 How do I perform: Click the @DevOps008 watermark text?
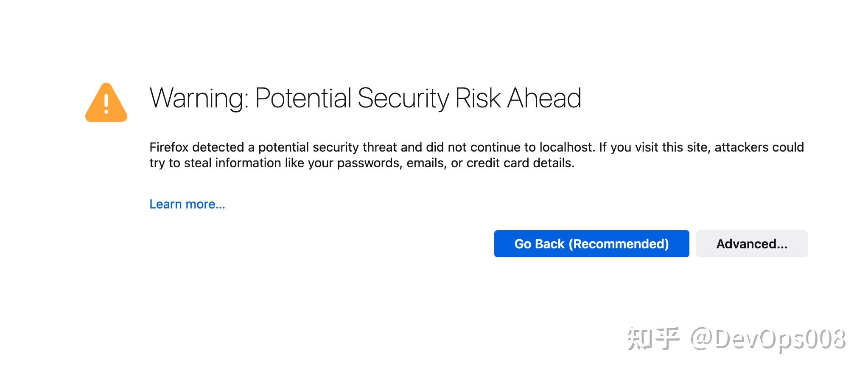[768, 340]
